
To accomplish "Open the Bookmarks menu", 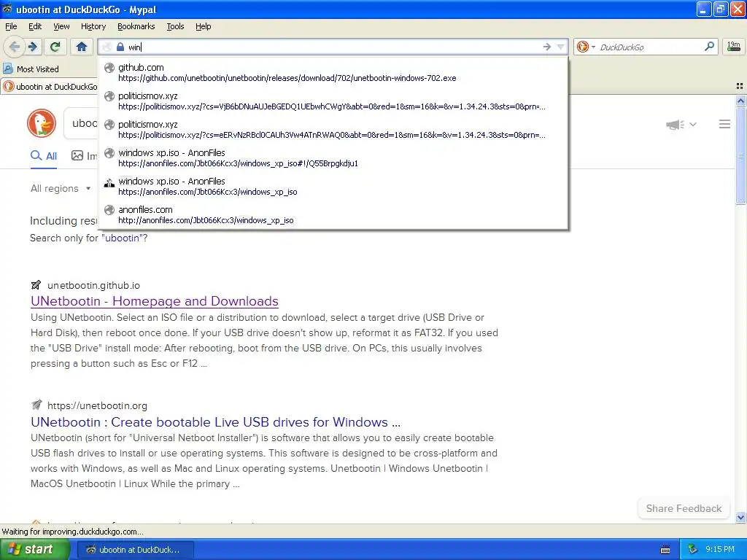I will coord(136,26).
